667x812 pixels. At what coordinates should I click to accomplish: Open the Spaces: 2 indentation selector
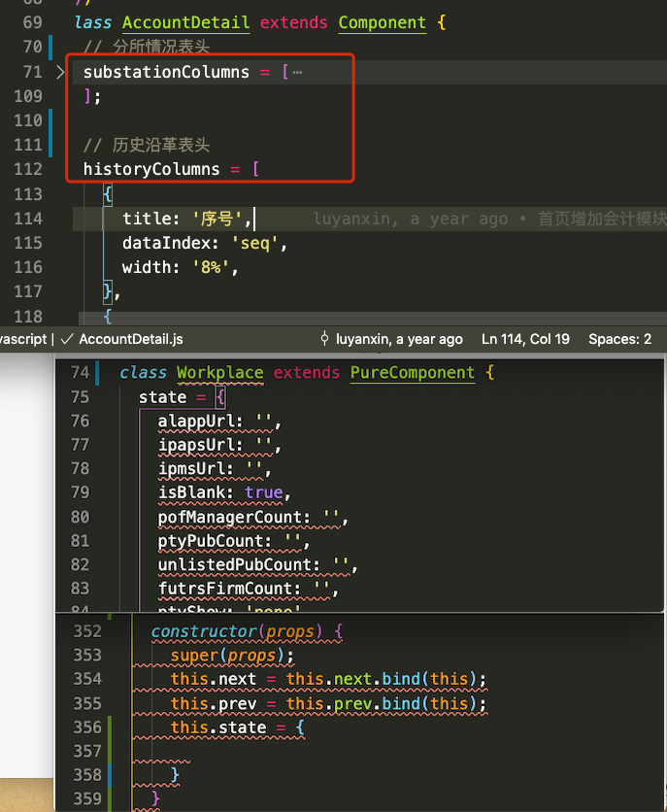pos(619,339)
